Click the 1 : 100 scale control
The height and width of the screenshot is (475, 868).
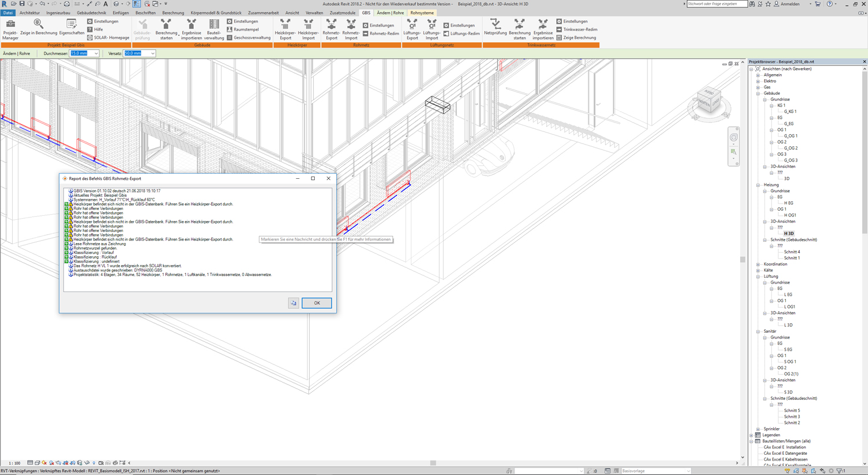tap(14, 463)
